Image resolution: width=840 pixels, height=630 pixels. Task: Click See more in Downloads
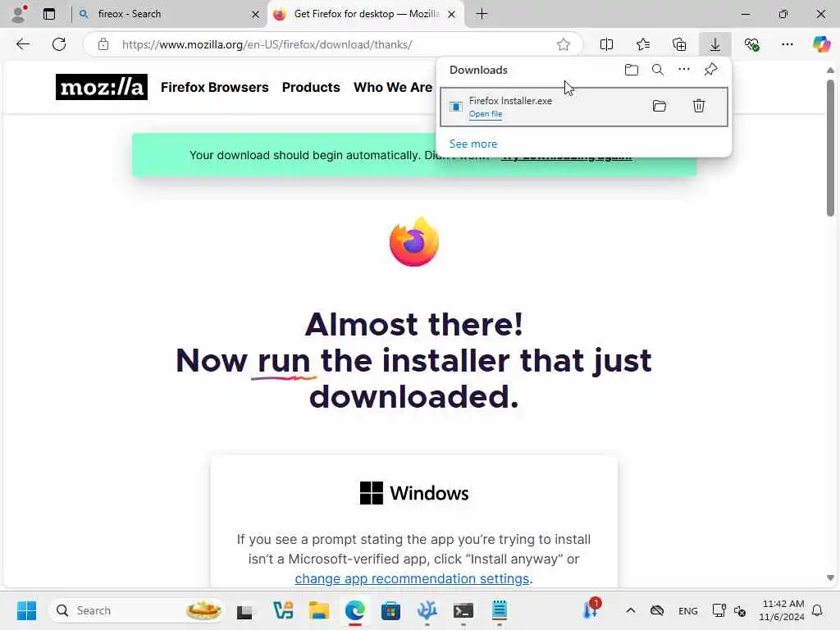[x=473, y=144]
